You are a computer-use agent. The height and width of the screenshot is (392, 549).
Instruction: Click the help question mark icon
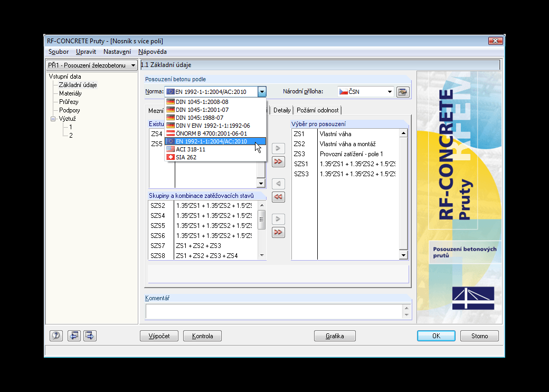56,336
